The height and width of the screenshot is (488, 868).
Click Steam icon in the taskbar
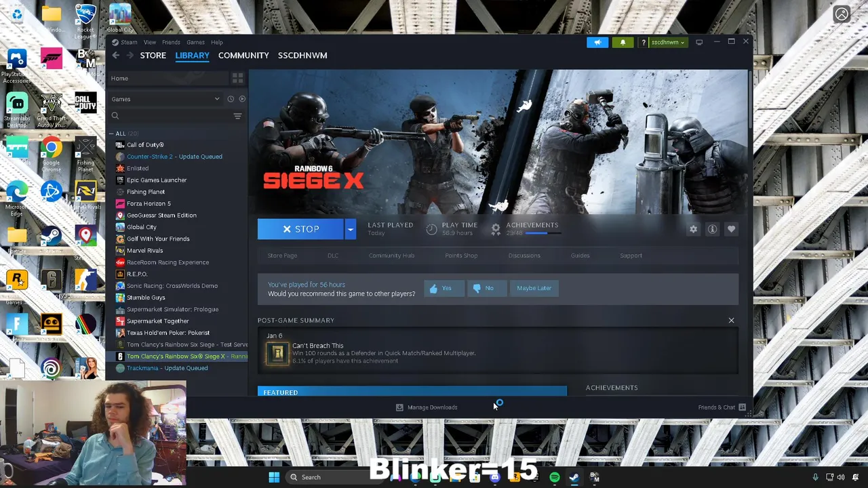point(574,477)
